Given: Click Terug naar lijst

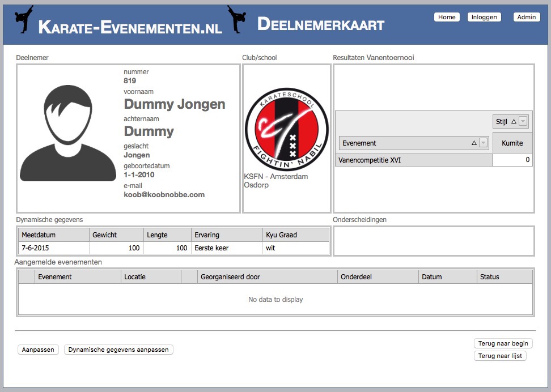Looking at the screenshot, I should coord(500,356).
